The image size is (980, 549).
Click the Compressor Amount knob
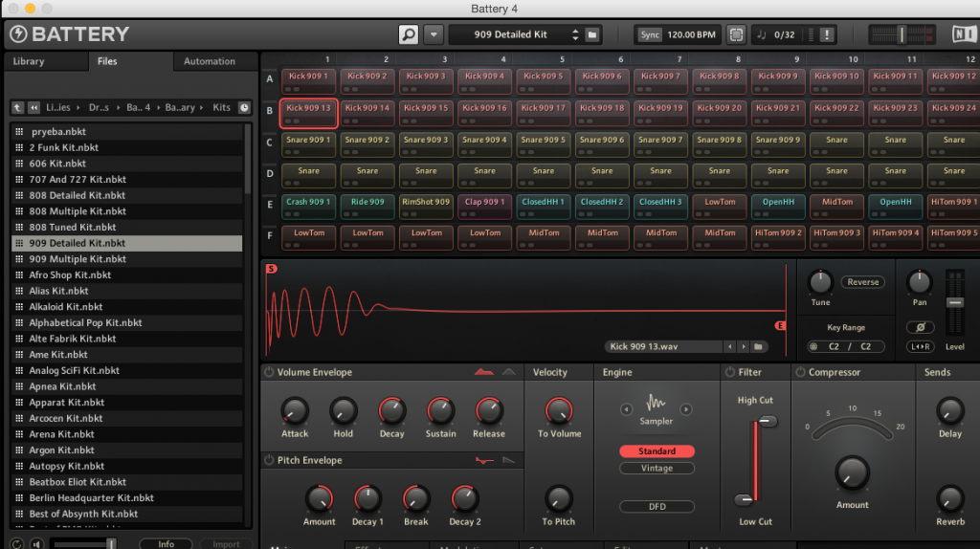852,472
